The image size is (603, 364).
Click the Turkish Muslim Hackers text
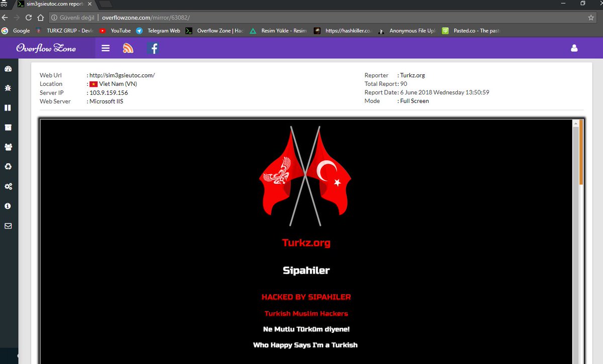[x=307, y=313]
